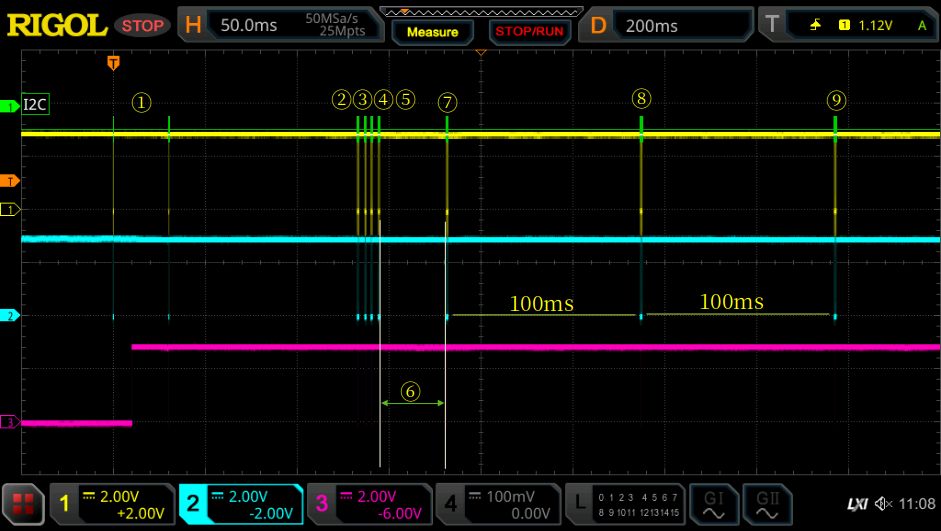Toggle channel 2 settings panel
This screenshot has width=941, height=531.
241,503
